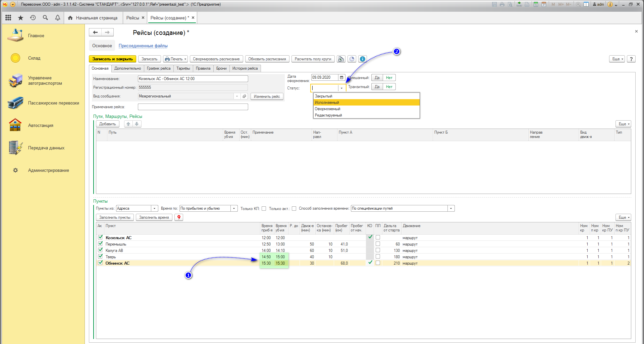Click the red map marker button
Screen dimensions: 644x344
point(179,217)
